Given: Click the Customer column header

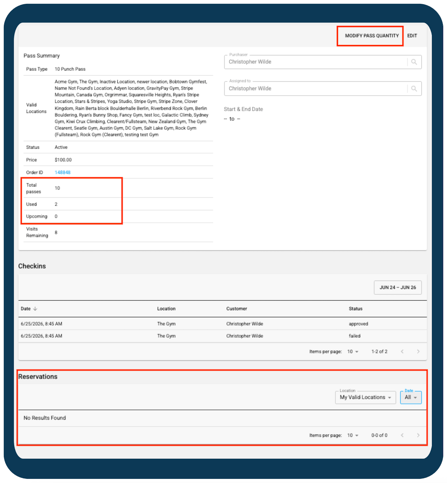Looking at the screenshot, I should coord(236,309).
